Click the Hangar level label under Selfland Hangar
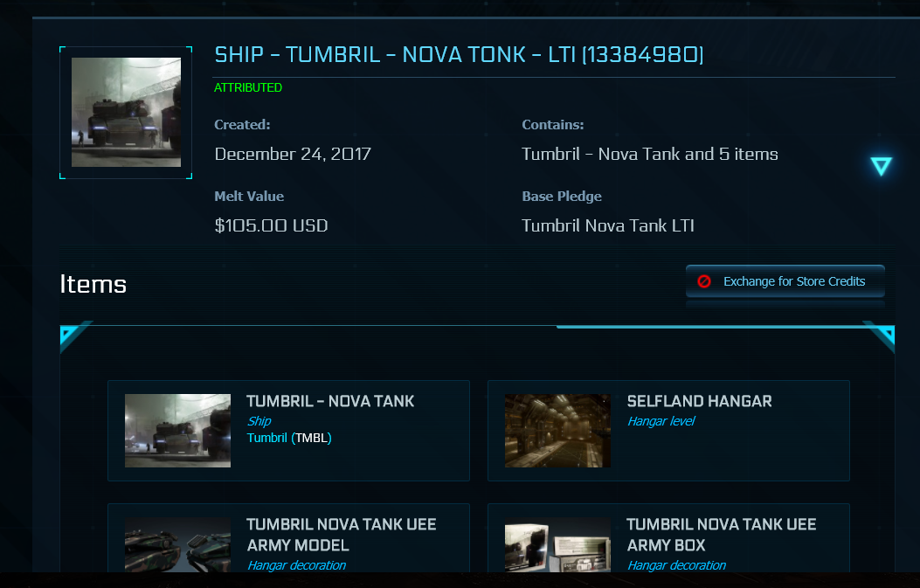 661,421
